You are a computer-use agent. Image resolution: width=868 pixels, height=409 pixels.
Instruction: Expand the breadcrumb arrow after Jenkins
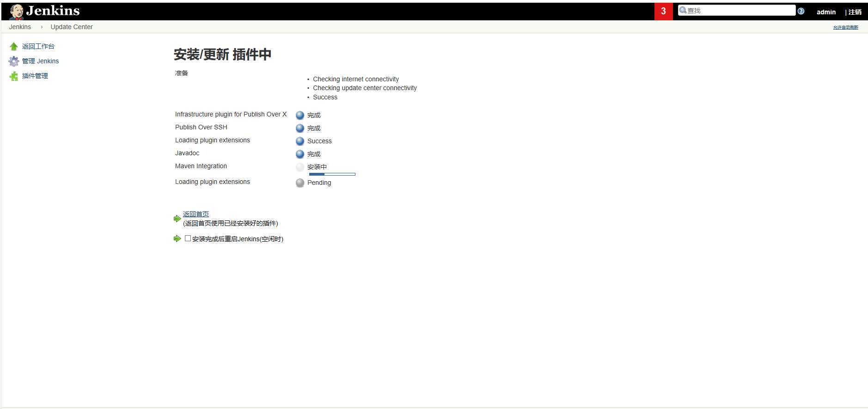click(x=42, y=27)
